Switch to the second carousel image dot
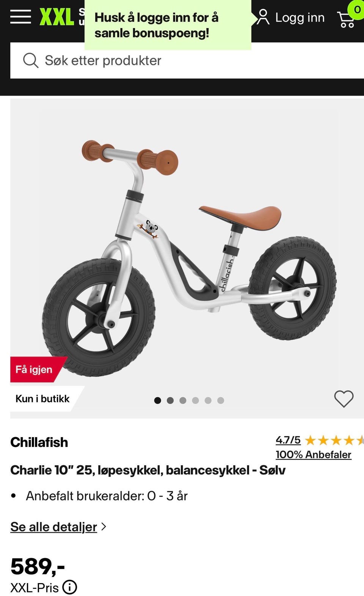The width and height of the screenshot is (364, 596). (x=170, y=400)
